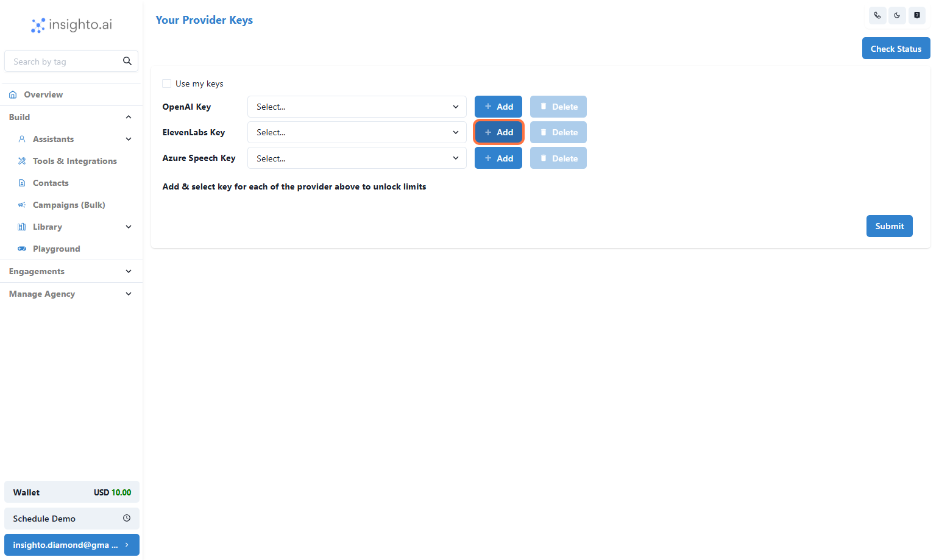This screenshot has height=560, width=939.
Task: Click the ElevenLabs Key label
Action: point(194,132)
